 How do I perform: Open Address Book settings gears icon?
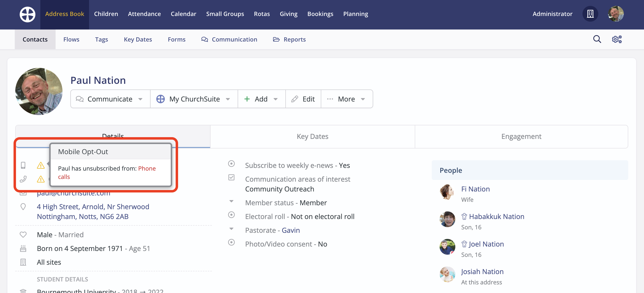click(617, 39)
